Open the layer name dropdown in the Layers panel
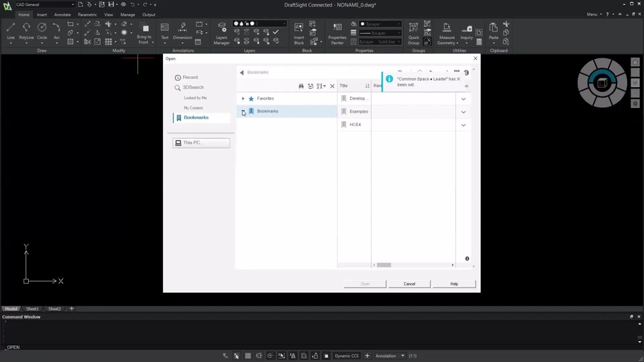This screenshot has height=362, width=644. pyautogui.click(x=260, y=23)
